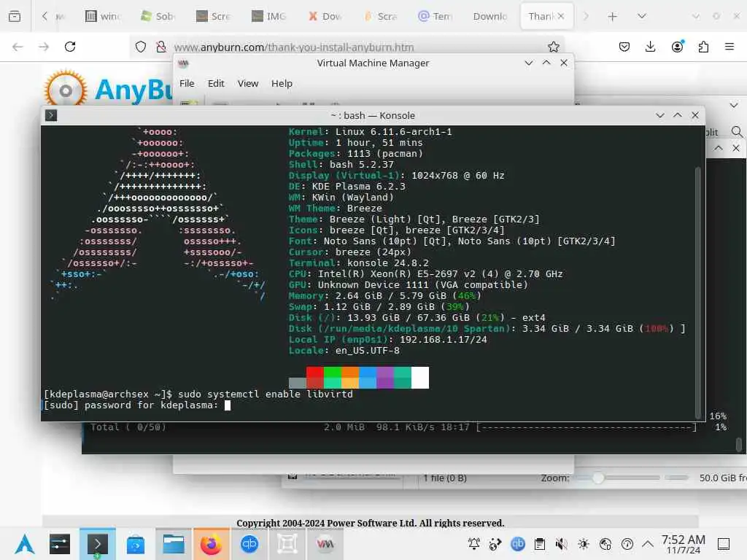
Task: Open a new Firefox tab
Action: 613,16
